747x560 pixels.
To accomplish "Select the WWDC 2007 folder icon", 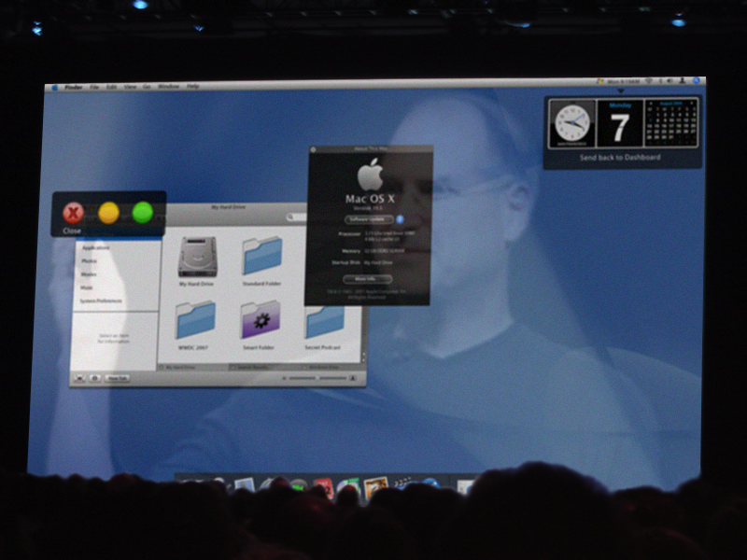I will [x=195, y=319].
